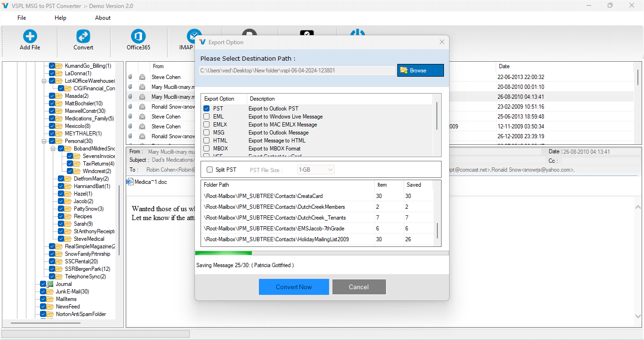Image resolution: width=644 pixels, height=340 pixels.
Task: Collapse the Lot4OfficeWarehouse tree node
Action: tap(44, 81)
